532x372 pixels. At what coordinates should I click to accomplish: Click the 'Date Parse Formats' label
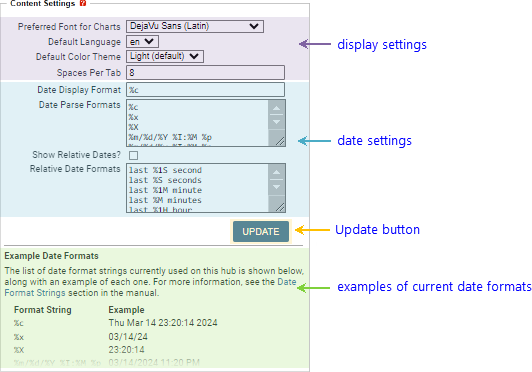[x=80, y=105]
